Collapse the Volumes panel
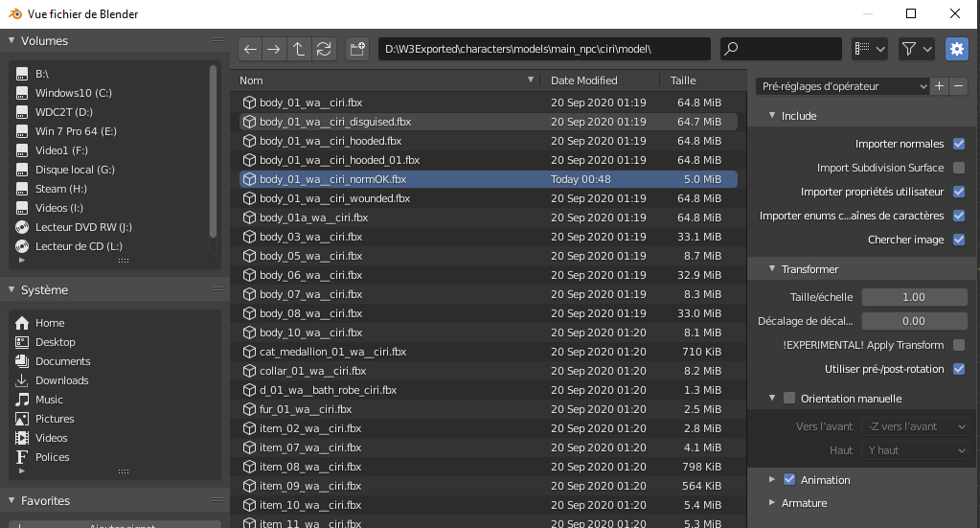980x528 pixels. [11, 40]
